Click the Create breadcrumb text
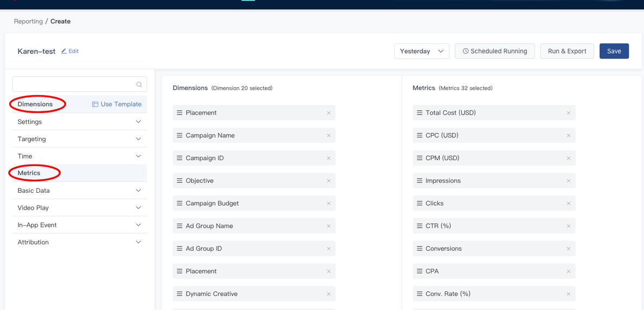Viewport: 644px width, 310px height. pyautogui.click(x=60, y=21)
